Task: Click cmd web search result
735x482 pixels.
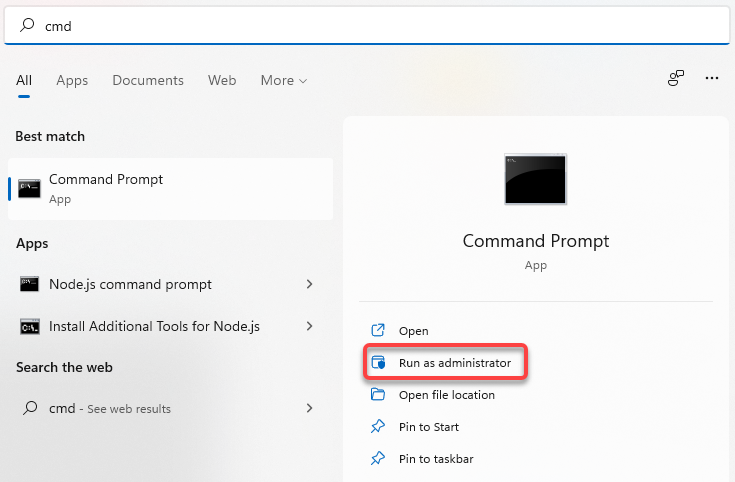Action: (x=110, y=408)
